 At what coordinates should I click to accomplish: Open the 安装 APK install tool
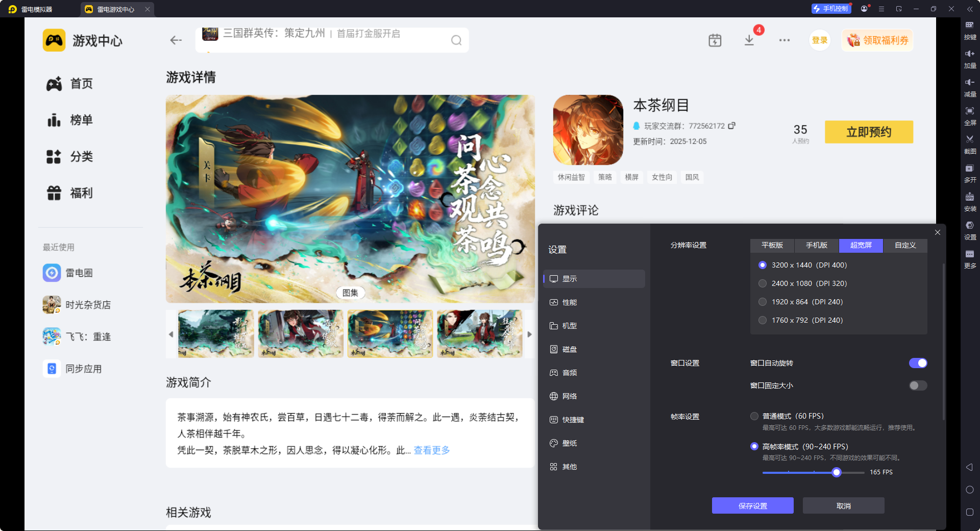(970, 202)
